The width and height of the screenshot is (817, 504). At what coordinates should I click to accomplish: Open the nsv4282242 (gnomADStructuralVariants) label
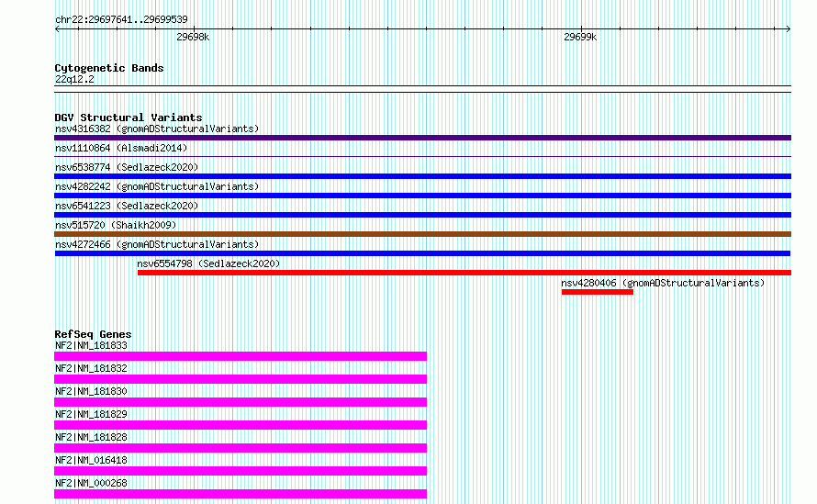[157, 186]
